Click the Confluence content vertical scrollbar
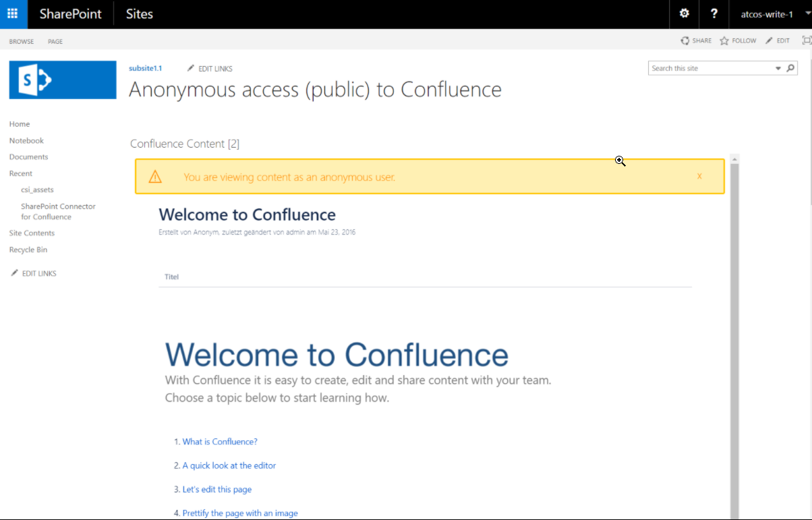 734,337
